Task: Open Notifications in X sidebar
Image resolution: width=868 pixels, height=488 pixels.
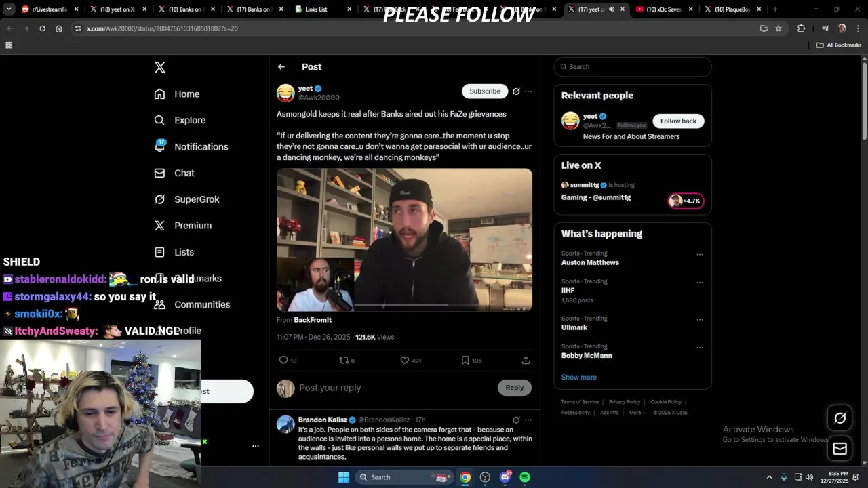Action: [191, 146]
